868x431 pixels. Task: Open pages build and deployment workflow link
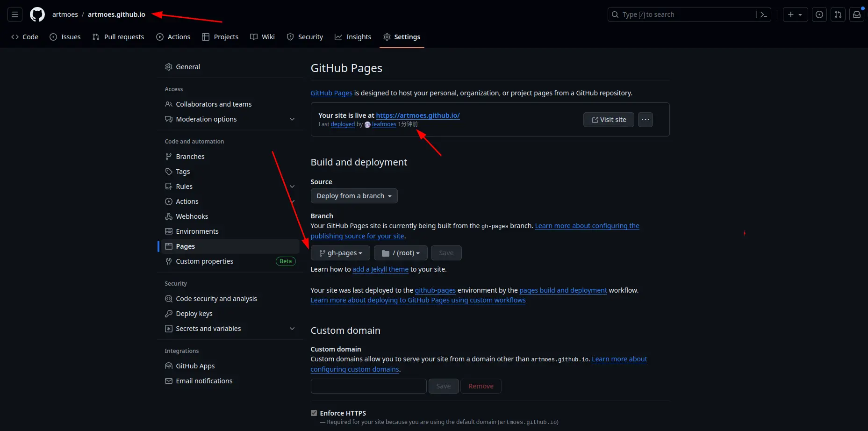point(563,290)
